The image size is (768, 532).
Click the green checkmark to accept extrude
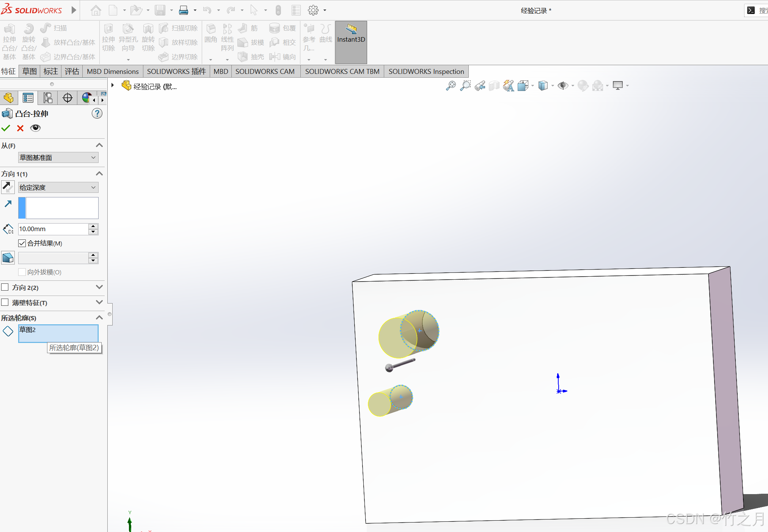pos(6,128)
